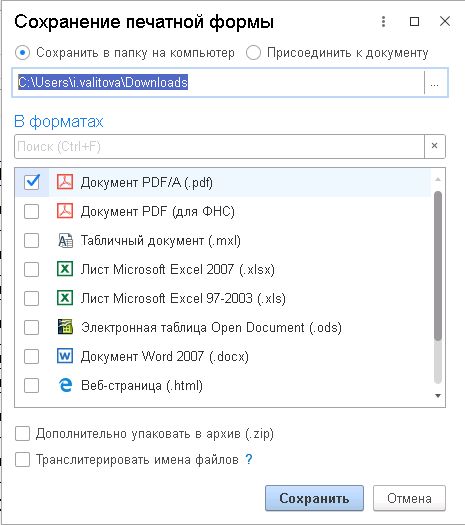Click the Open Document ods spreadsheet icon
The image size is (465, 525).
[x=65, y=327]
